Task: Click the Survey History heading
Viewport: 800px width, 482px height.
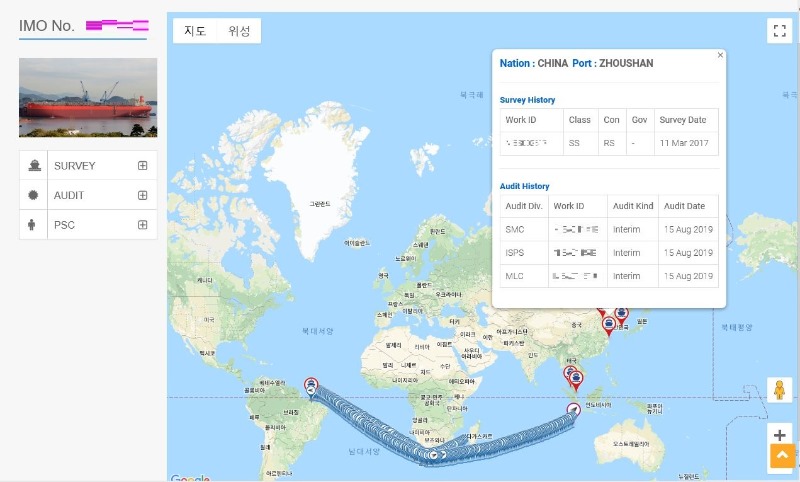Action: click(x=528, y=100)
